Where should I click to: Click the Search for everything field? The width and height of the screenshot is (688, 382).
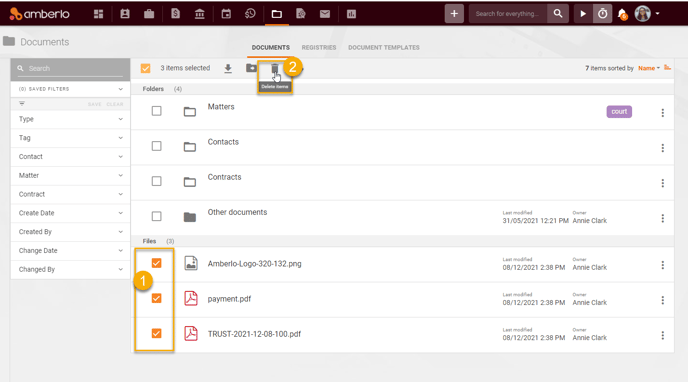coord(508,14)
